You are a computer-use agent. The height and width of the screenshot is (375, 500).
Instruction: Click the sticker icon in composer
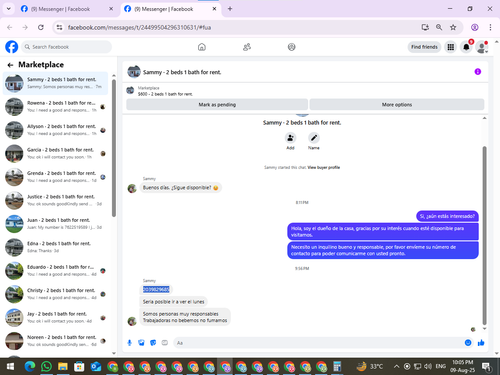click(153, 343)
